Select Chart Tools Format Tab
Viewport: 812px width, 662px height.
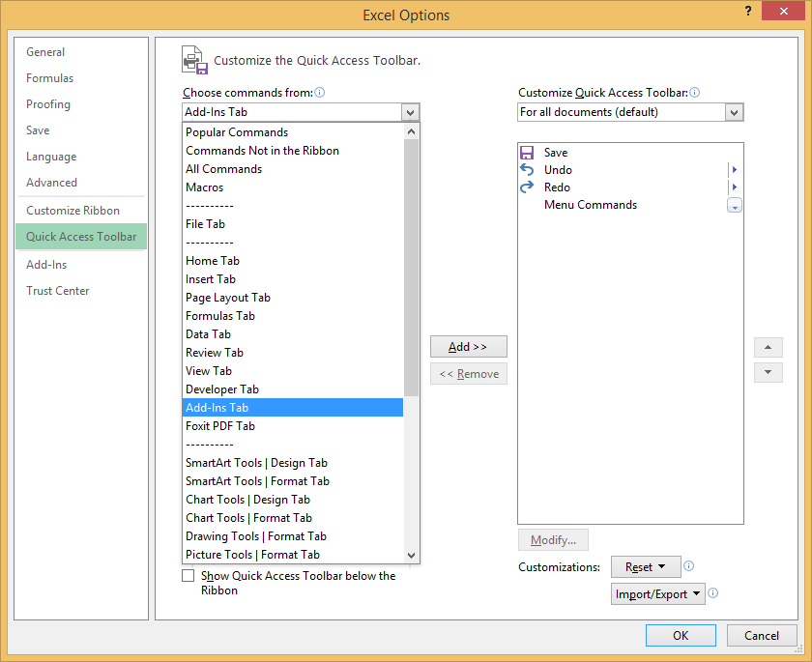tap(293, 518)
